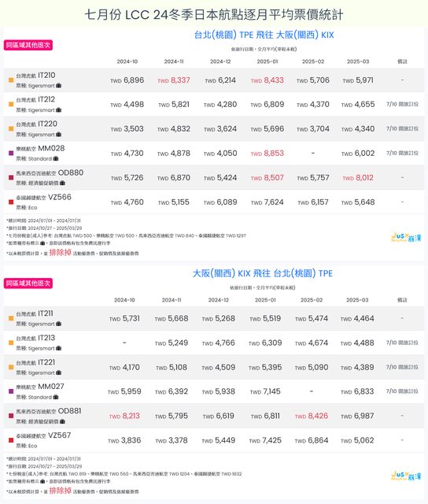428x504 pixels.
Task: Click the JusX logo in the lower table
Action: click(x=406, y=476)
